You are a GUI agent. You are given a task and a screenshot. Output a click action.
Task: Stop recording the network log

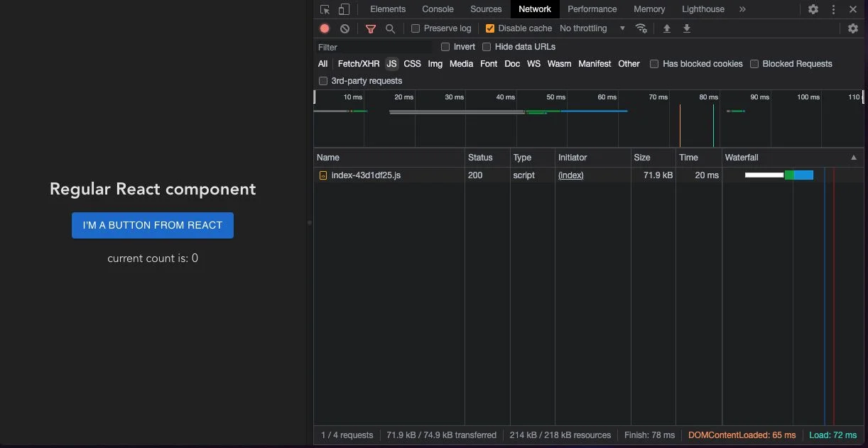pos(325,28)
